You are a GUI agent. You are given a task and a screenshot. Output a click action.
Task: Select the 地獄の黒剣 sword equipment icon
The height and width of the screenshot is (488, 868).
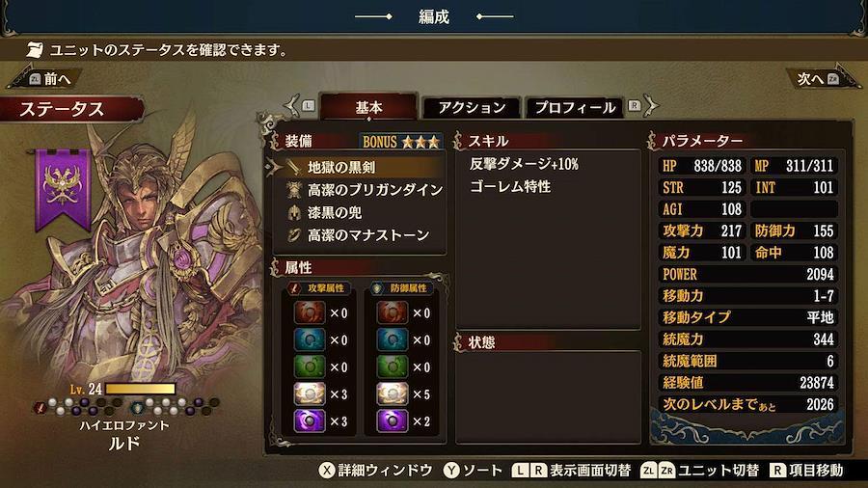coord(294,167)
